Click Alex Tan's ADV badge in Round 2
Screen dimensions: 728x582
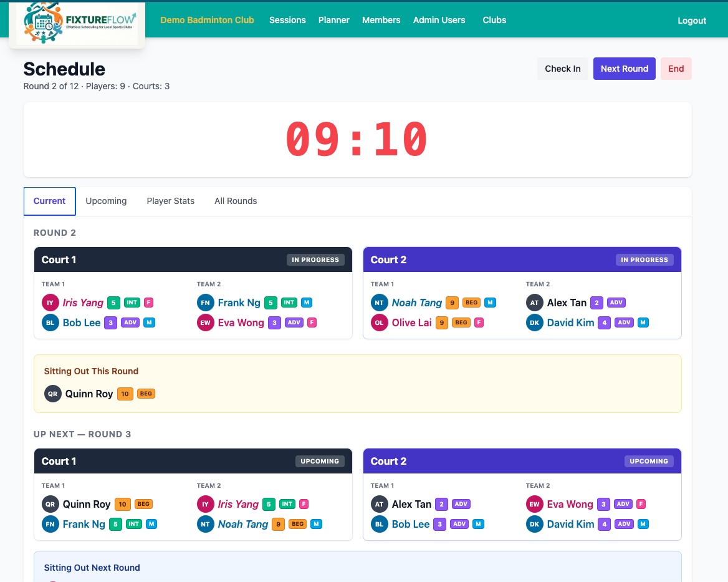tap(616, 303)
